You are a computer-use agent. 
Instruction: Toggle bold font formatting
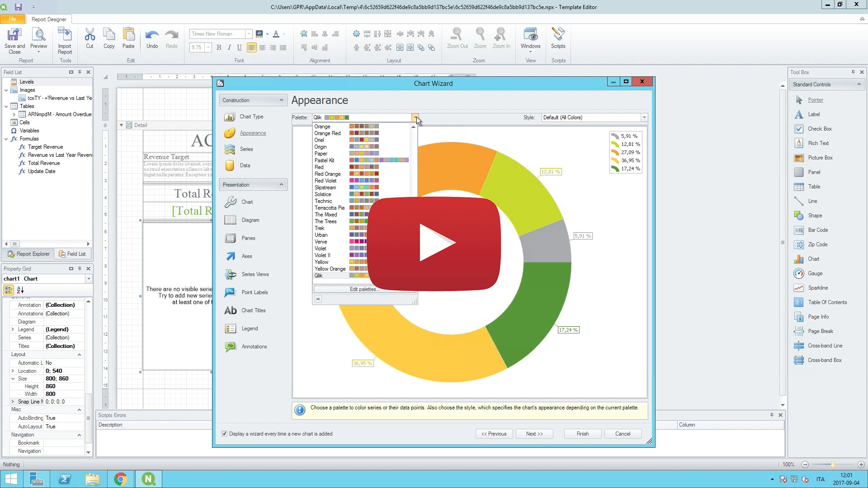point(219,47)
